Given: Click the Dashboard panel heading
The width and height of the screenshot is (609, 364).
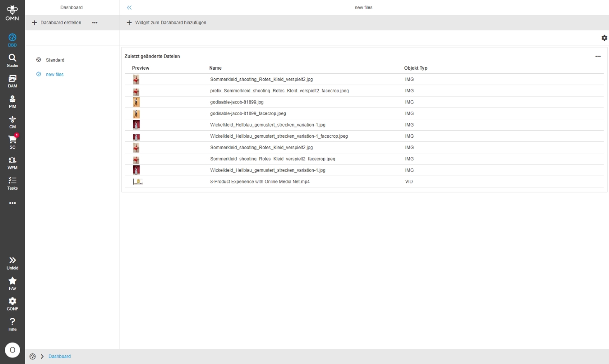Looking at the screenshot, I should coord(71,7).
